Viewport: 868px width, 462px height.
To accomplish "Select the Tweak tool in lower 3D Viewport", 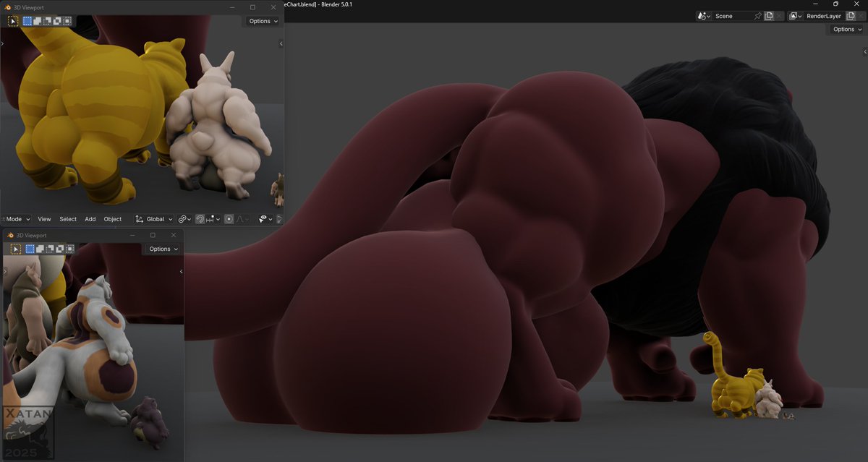I will pyautogui.click(x=16, y=249).
